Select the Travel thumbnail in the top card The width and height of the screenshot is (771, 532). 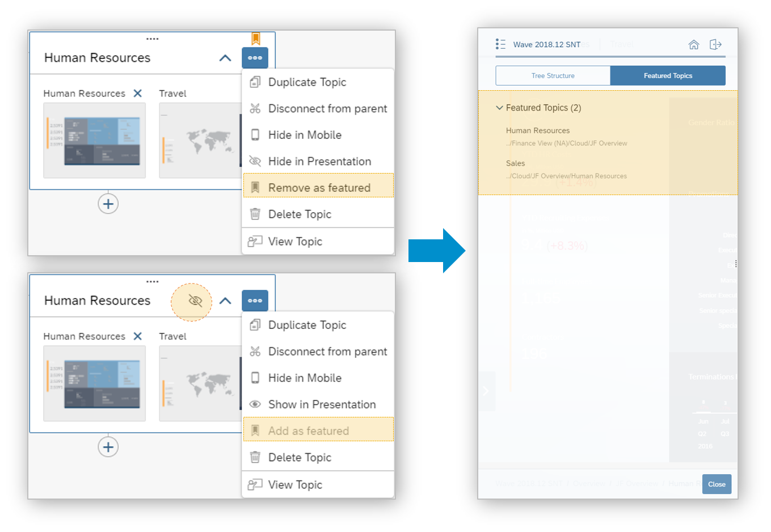(200, 140)
